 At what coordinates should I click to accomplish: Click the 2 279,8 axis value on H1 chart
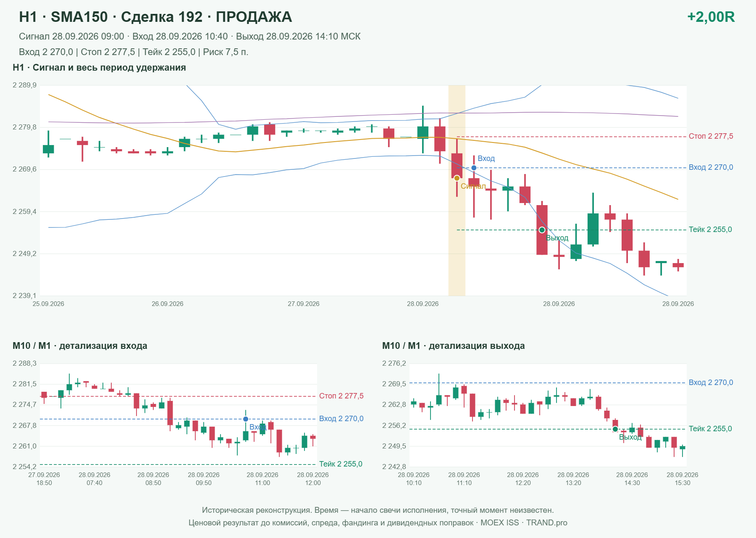(x=24, y=127)
